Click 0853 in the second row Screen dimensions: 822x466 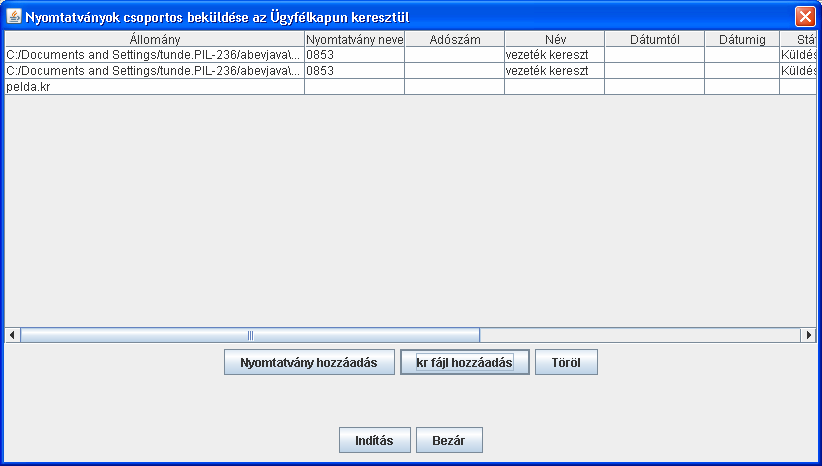[354, 71]
